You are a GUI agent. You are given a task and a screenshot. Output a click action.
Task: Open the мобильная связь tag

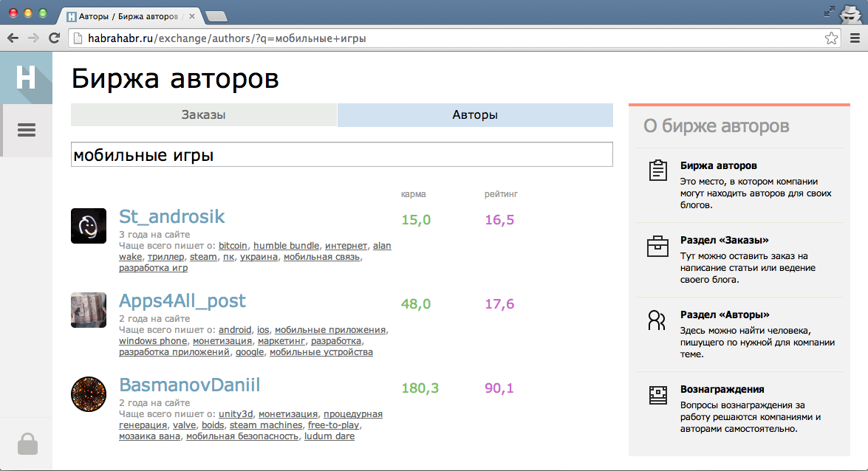[321, 257]
